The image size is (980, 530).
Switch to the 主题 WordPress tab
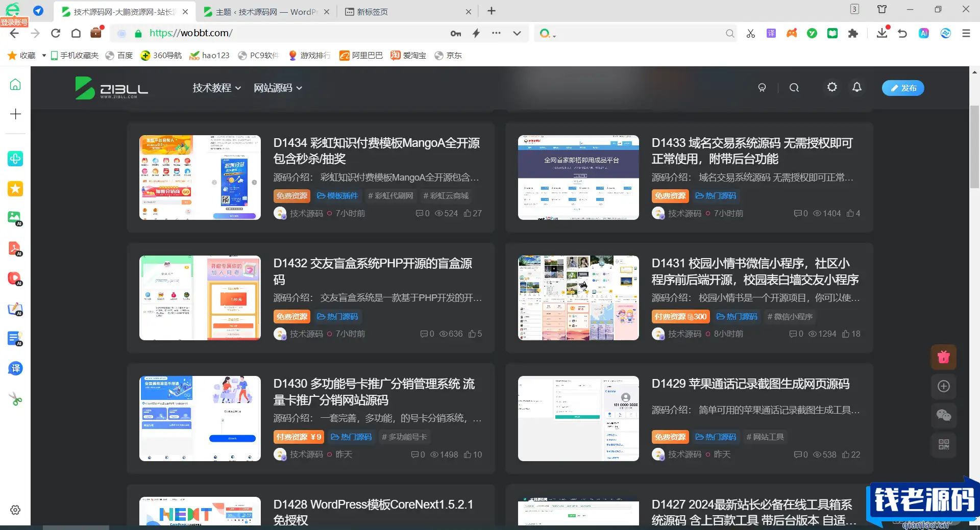click(x=265, y=12)
